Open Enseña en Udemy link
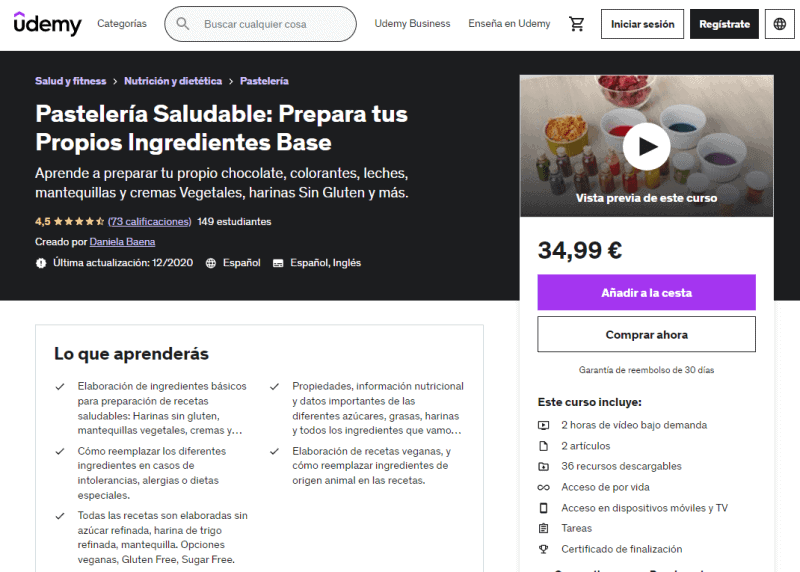This screenshot has height=572, width=800. click(509, 23)
